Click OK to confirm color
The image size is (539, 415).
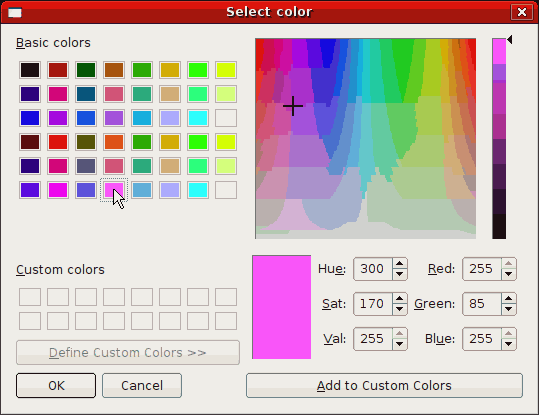pyautogui.click(x=56, y=385)
